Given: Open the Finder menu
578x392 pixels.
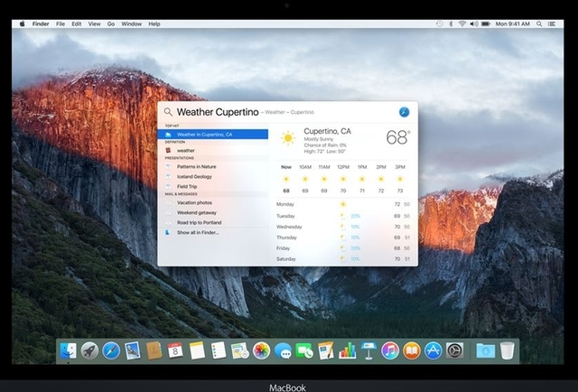Looking at the screenshot, I should tap(41, 24).
